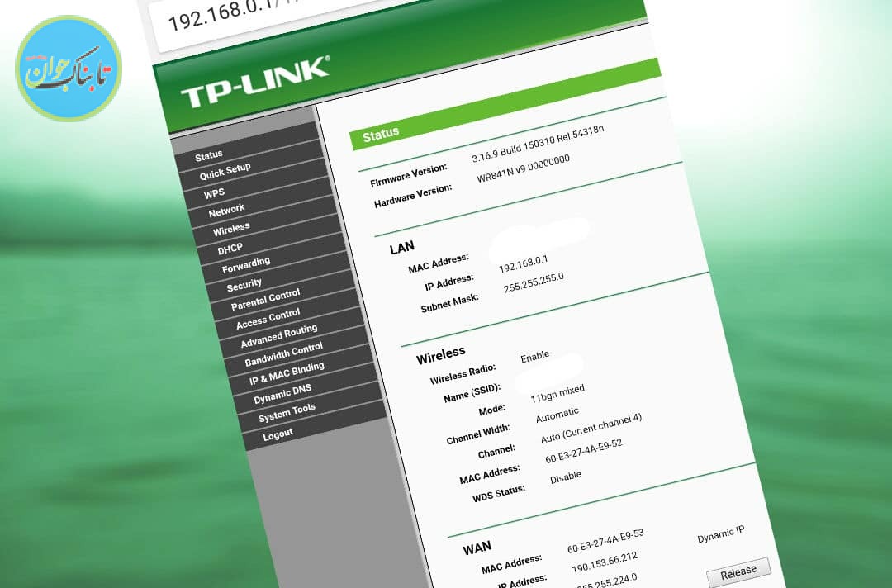Open System Tools menu

(287, 412)
